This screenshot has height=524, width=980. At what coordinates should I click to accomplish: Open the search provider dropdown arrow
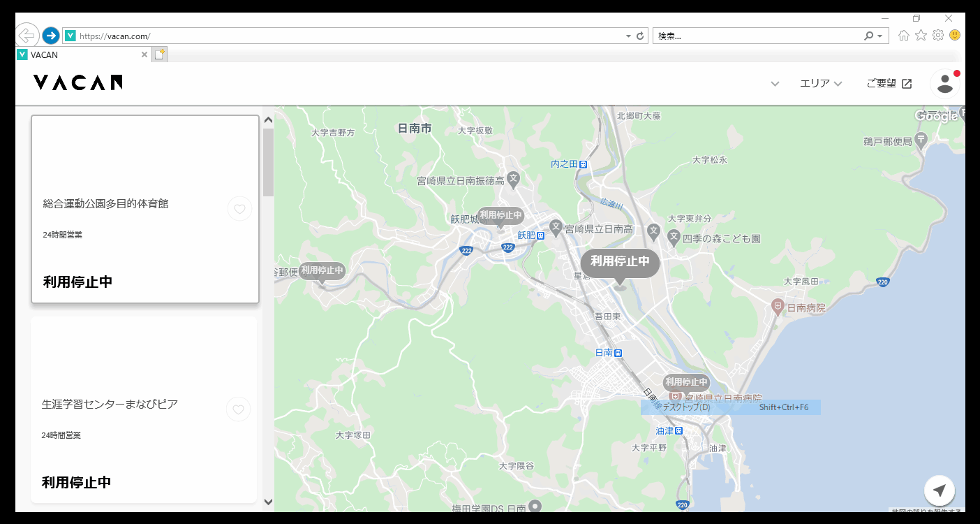(879, 36)
